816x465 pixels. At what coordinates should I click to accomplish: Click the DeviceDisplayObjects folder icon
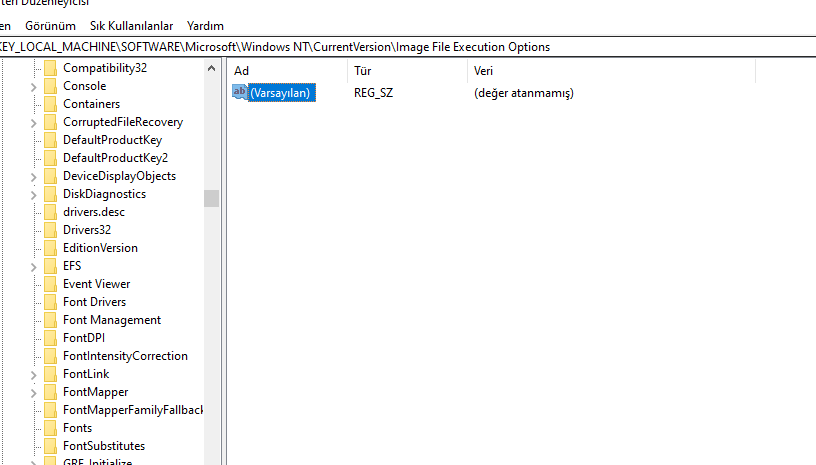pyautogui.click(x=50, y=176)
